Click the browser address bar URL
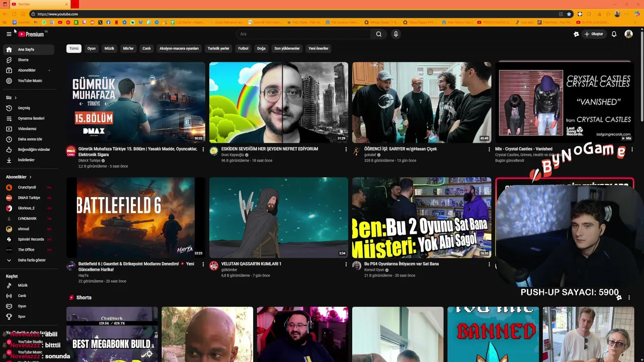Viewport: 644px width, 362px height. click(x=58, y=14)
